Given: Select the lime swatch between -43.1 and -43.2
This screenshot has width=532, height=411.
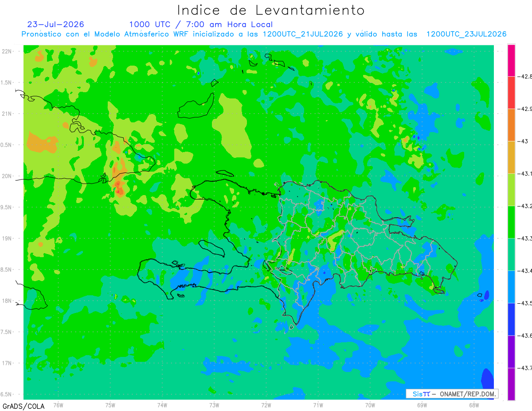Looking at the screenshot, I should pos(511,190).
